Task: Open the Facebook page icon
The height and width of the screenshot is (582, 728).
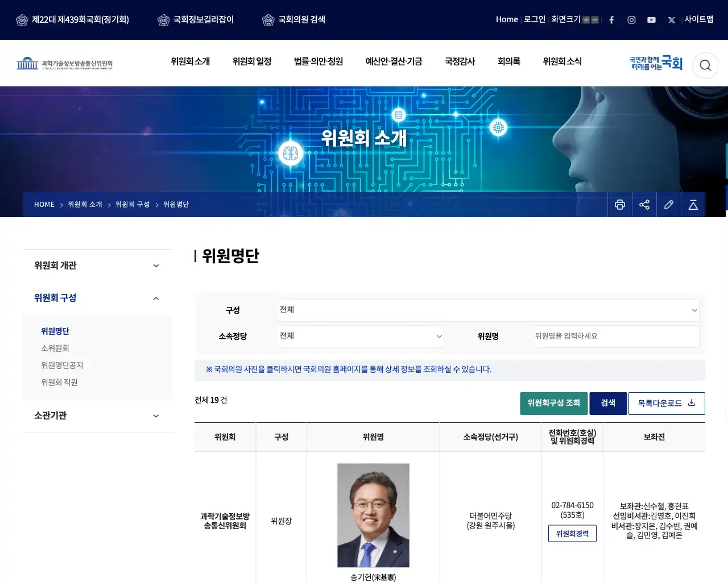Action: tap(611, 20)
